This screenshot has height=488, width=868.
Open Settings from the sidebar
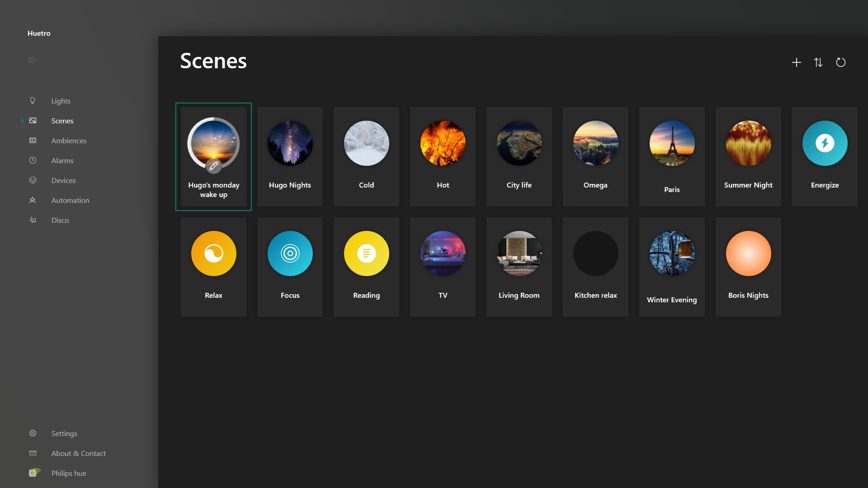pos(64,433)
